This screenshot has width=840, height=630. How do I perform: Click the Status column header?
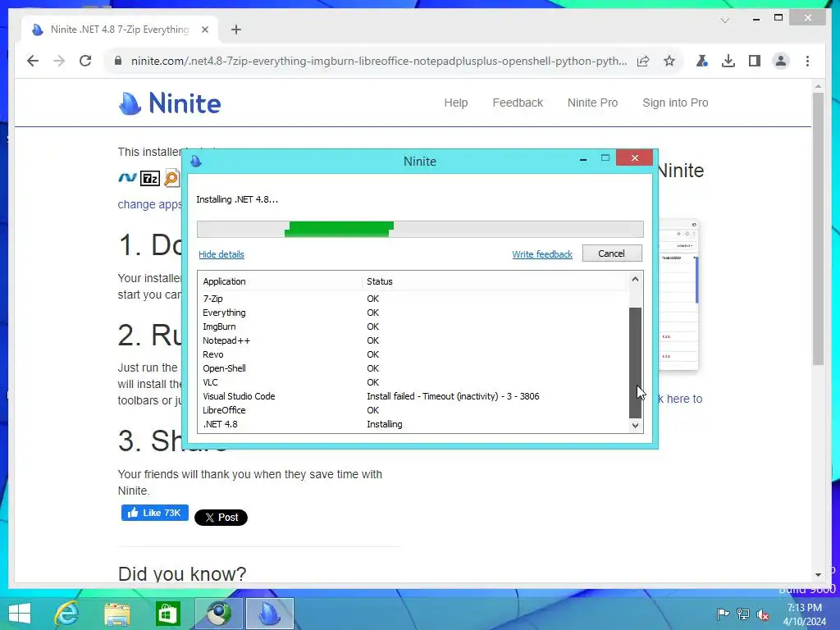click(x=494, y=281)
